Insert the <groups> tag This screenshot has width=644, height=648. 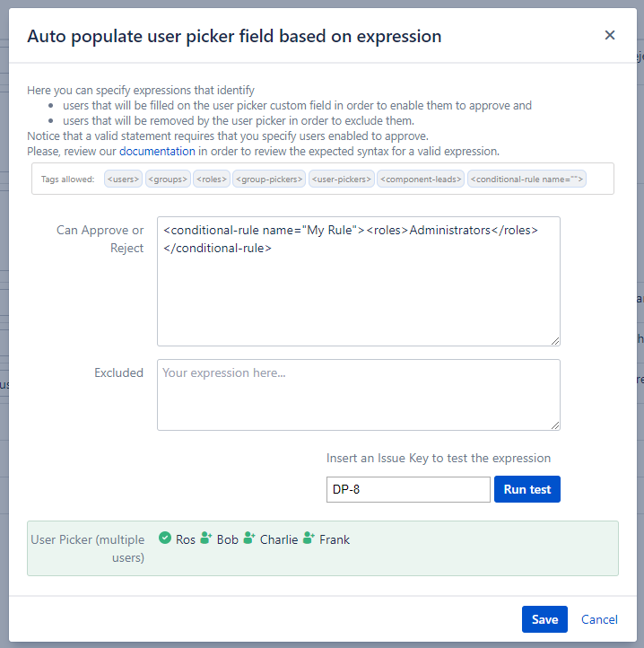(168, 180)
